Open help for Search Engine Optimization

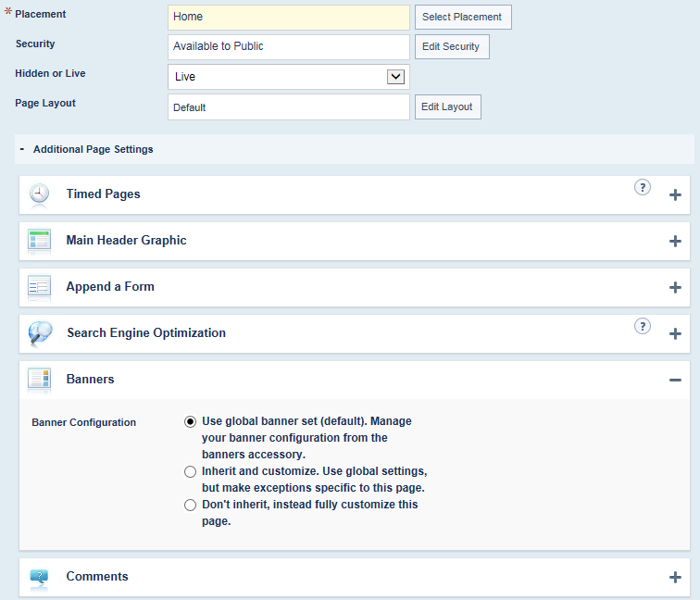(x=643, y=326)
